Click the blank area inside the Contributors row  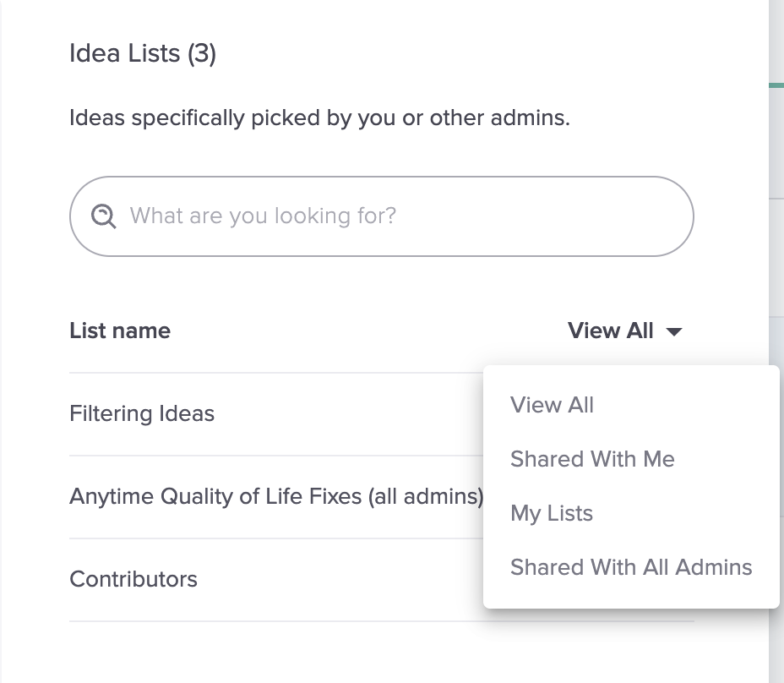pyautogui.click(x=340, y=579)
